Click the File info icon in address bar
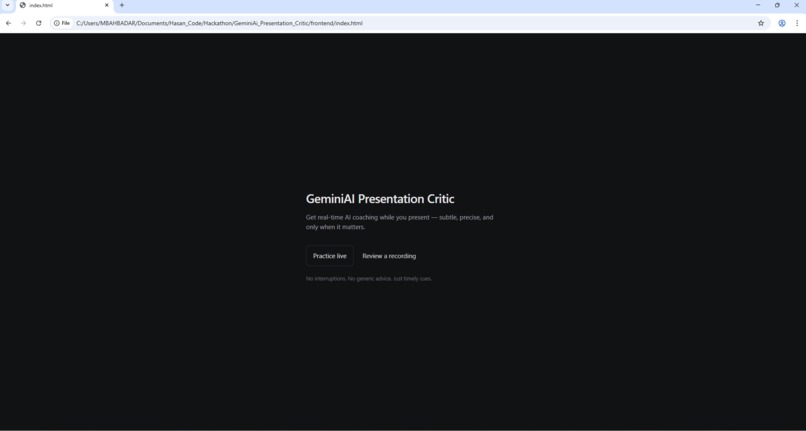The image size is (806, 431). [62, 23]
